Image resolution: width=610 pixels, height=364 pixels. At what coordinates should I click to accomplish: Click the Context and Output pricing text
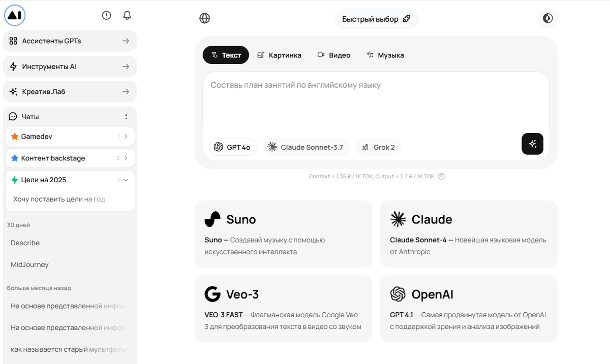click(372, 177)
